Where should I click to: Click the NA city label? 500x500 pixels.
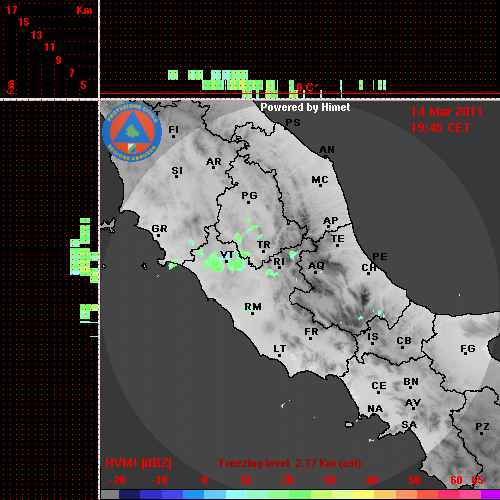(375, 409)
